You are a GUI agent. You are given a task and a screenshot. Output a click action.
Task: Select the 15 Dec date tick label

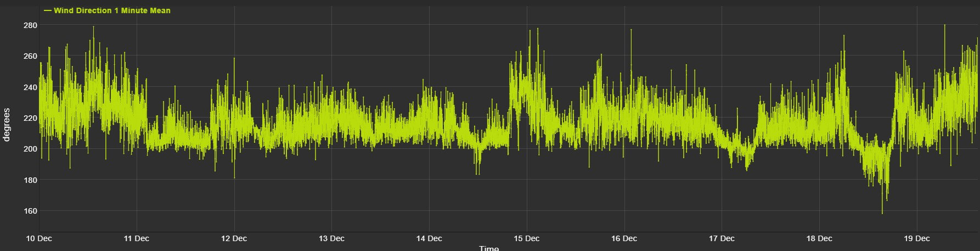(x=526, y=238)
